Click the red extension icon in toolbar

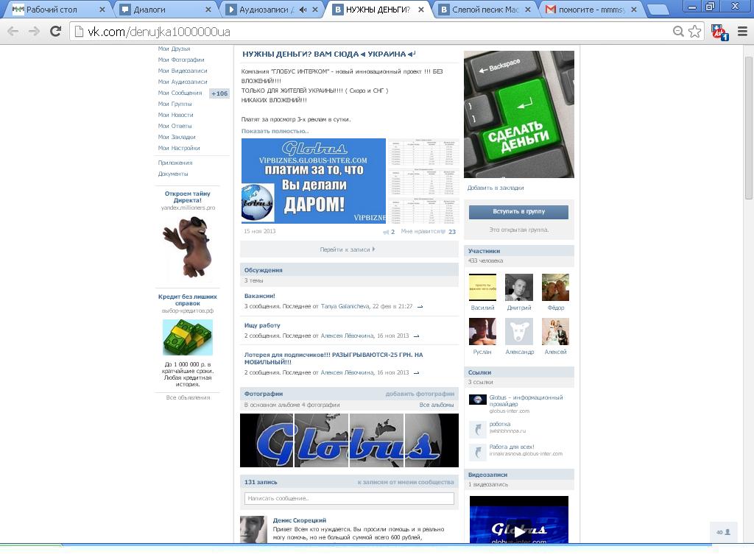tap(720, 32)
